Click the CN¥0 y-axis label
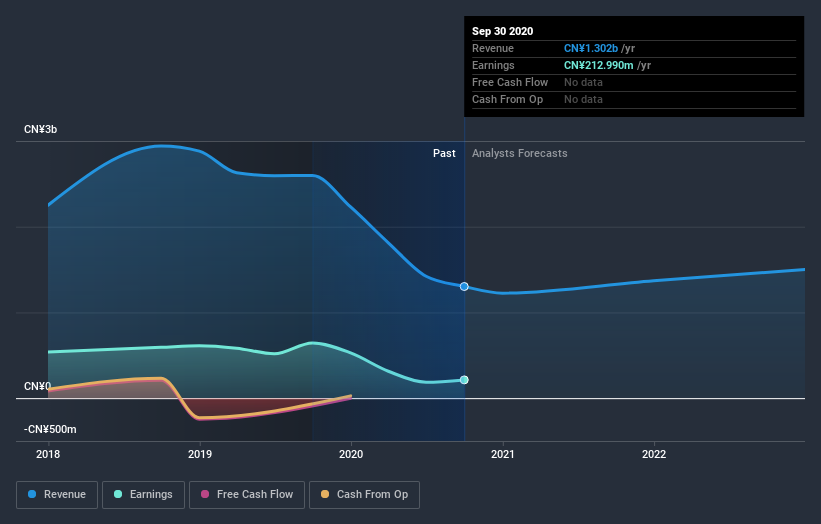 37,386
